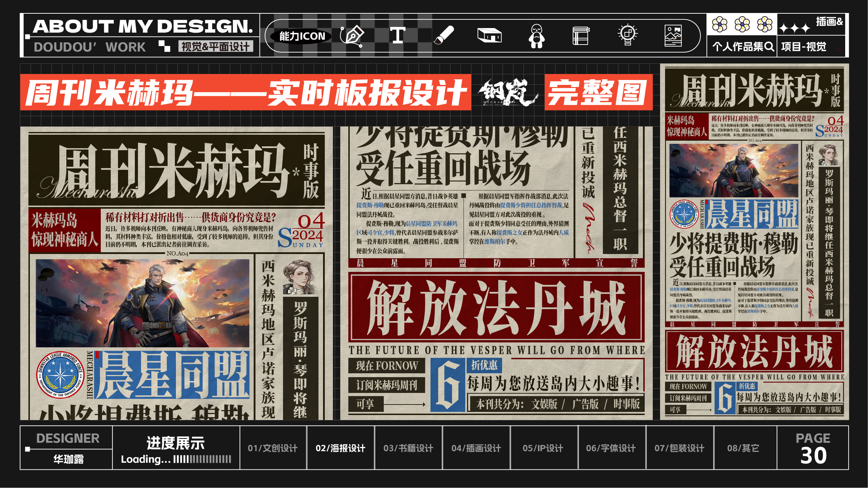This screenshot has width=868, height=488.
Task: Select the 06/字体设计 tab
Action: [x=611, y=448]
